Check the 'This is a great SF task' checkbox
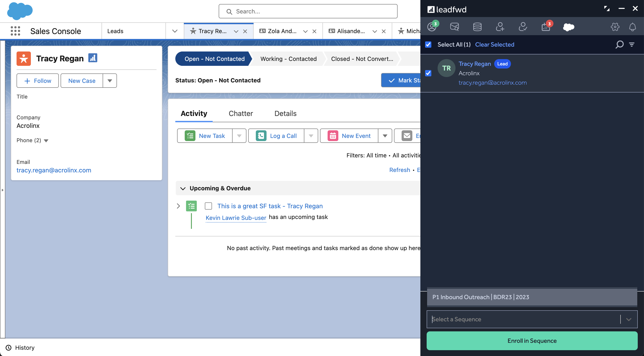Image resolution: width=644 pixels, height=356 pixels. pos(208,206)
